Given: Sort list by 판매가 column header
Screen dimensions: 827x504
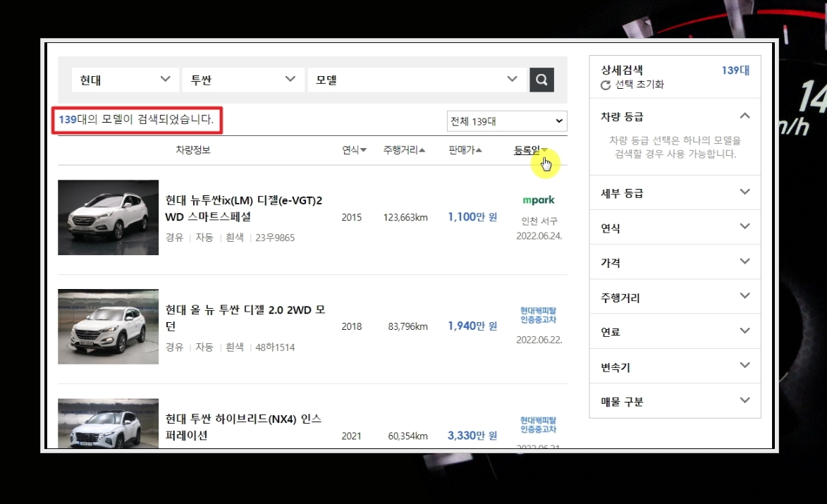Looking at the screenshot, I should point(465,150).
